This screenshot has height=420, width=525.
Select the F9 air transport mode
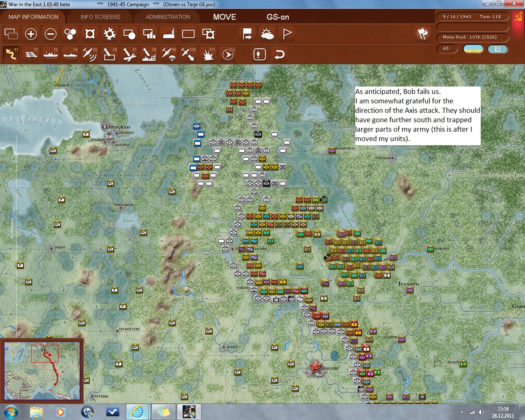pyautogui.click(x=169, y=54)
